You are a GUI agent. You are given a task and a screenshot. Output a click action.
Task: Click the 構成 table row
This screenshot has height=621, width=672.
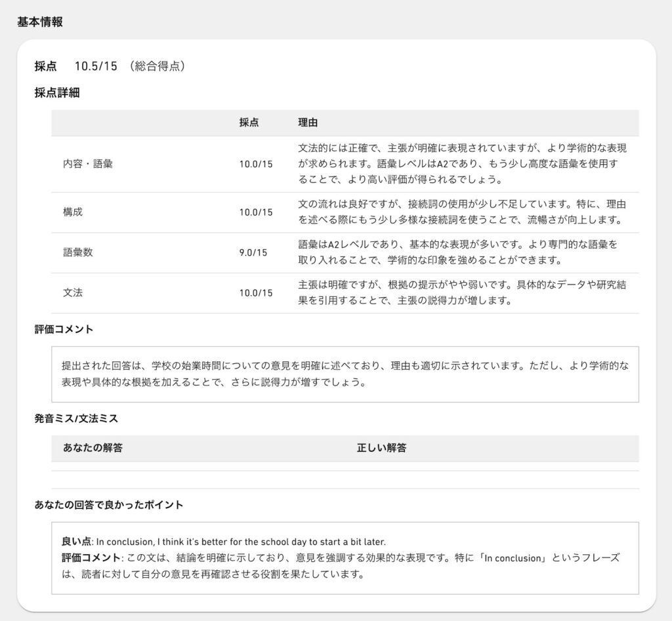(72, 212)
